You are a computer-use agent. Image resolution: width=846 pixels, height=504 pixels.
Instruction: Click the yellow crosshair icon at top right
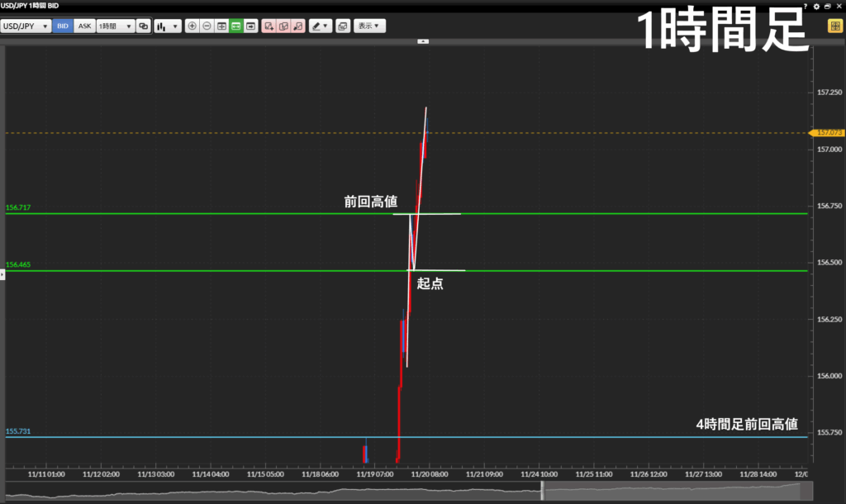[834, 26]
